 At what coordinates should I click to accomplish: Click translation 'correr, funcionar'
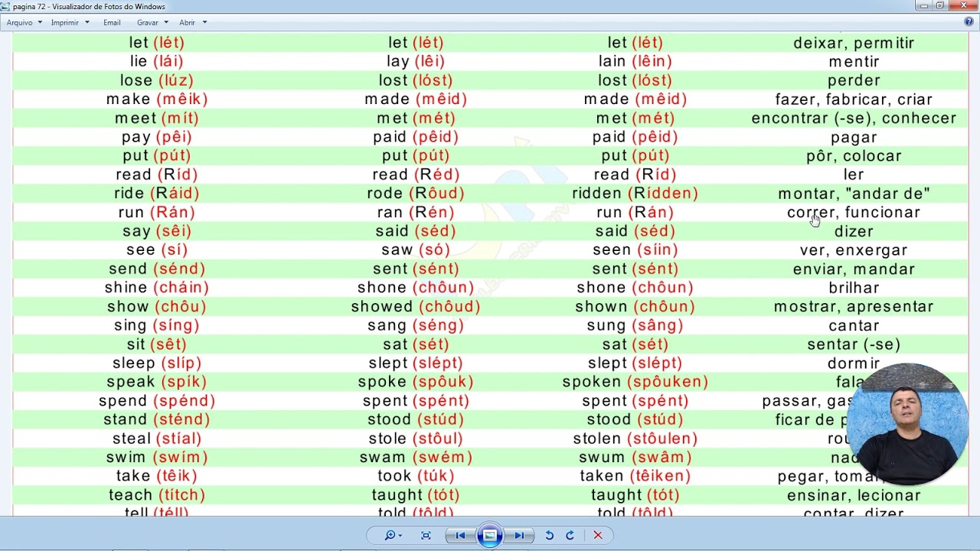coord(854,213)
